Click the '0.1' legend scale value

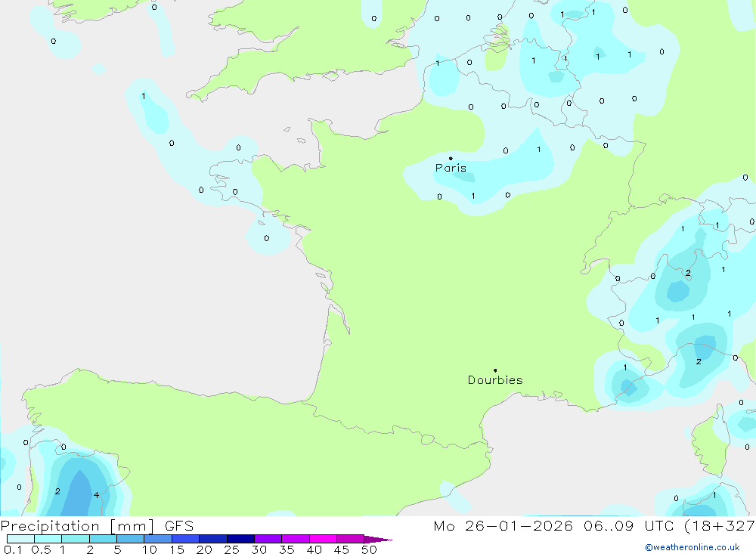pyautogui.click(x=13, y=549)
